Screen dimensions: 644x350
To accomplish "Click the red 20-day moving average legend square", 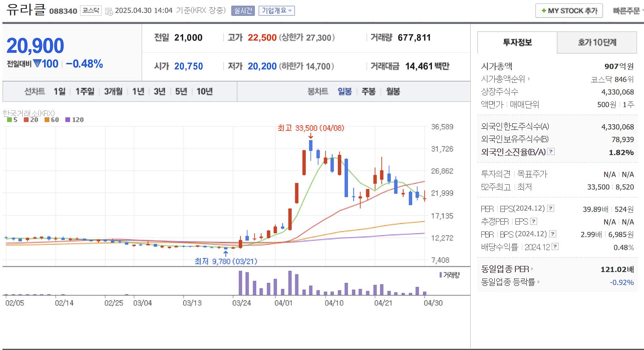I will (26, 120).
